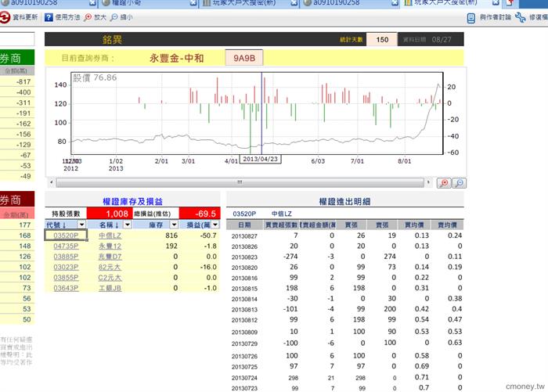Open the 庫存 column filter dropdown
This screenshot has width=548, height=392.
tap(174, 225)
